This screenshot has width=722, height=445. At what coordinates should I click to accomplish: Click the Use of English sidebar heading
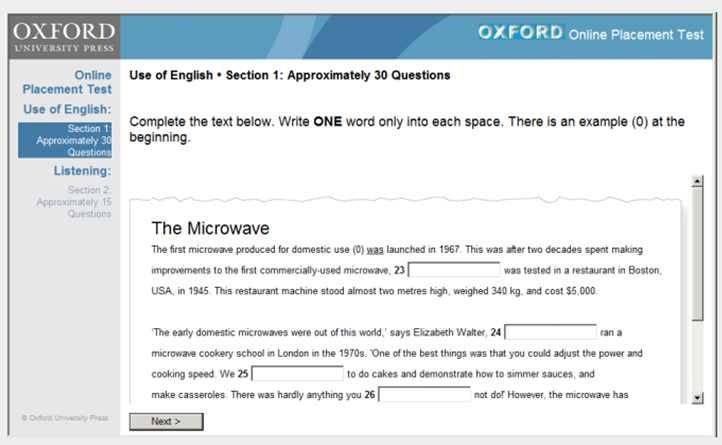click(x=67, y=108)
